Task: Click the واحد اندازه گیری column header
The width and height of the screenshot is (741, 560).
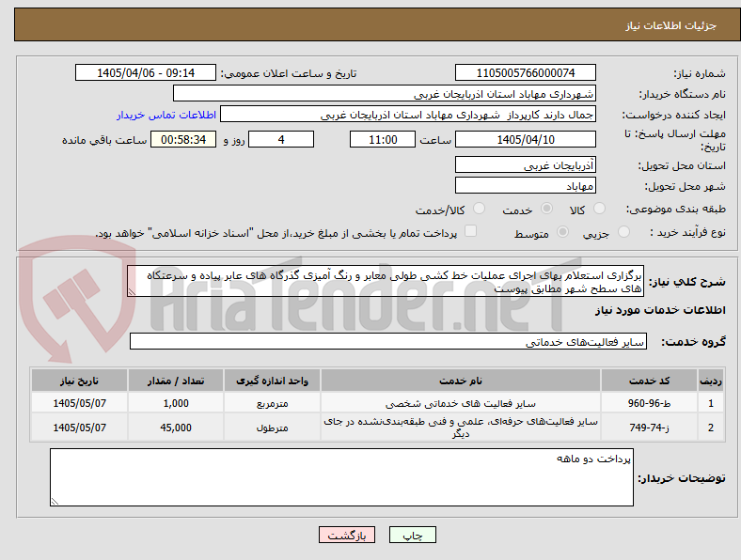Action: coord(272,381)
